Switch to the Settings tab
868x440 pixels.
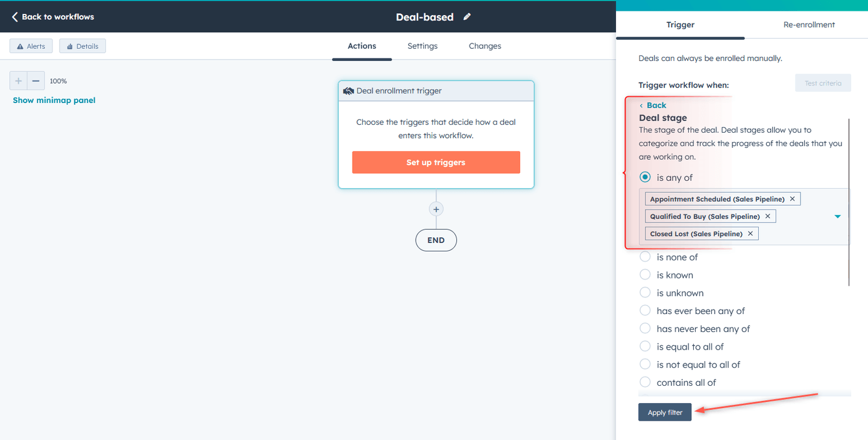(422, 46)
